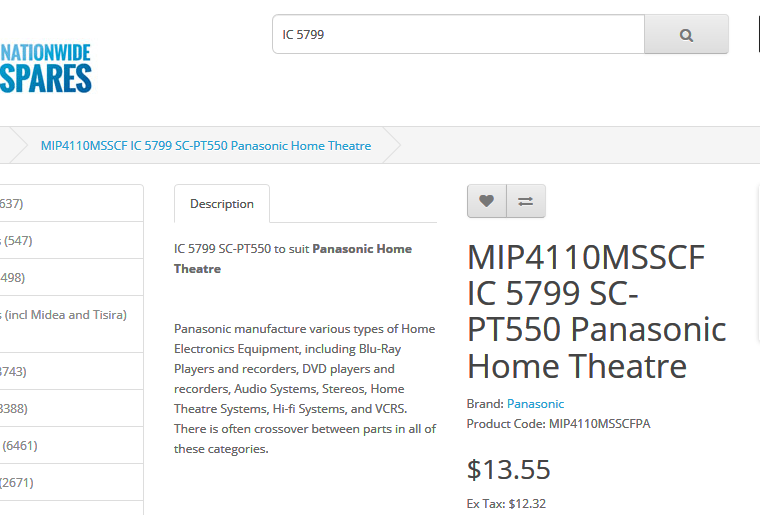The width and height of the screenshot is (760, 515).
Task: Open the sidebar category ending in 498
Action: pos(71,278)
